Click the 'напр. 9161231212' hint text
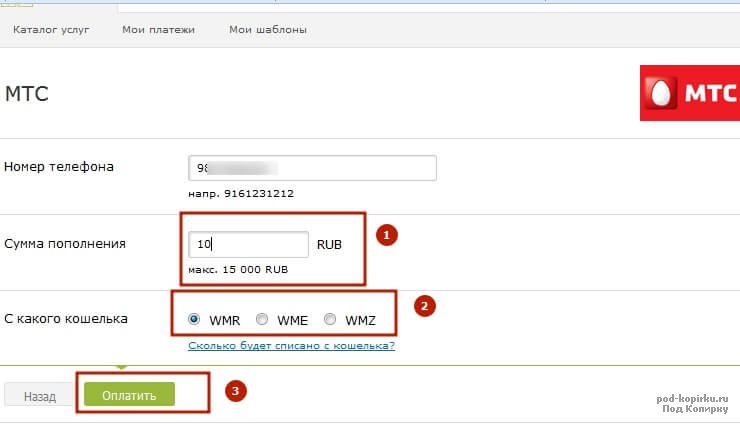This screenshot has height=427, width=740. pos(241,193)
